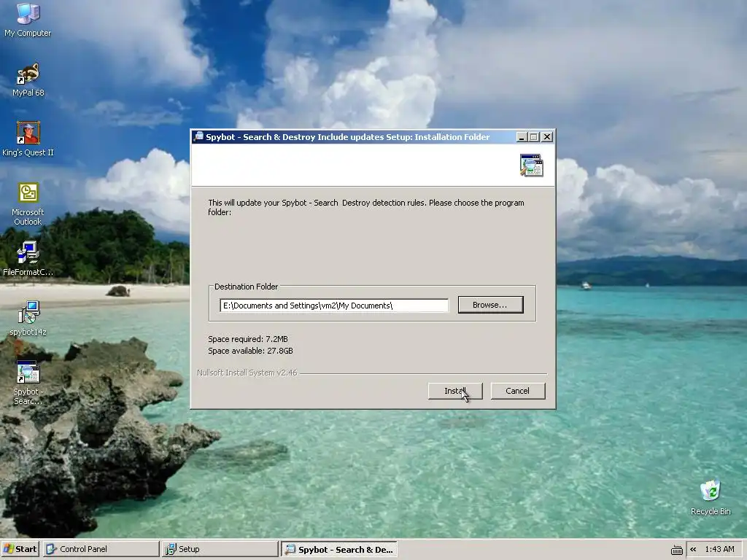Click the 'Destination Folder' group label
747x560 pixels.
pyautogui.click(x=246, y=287)
